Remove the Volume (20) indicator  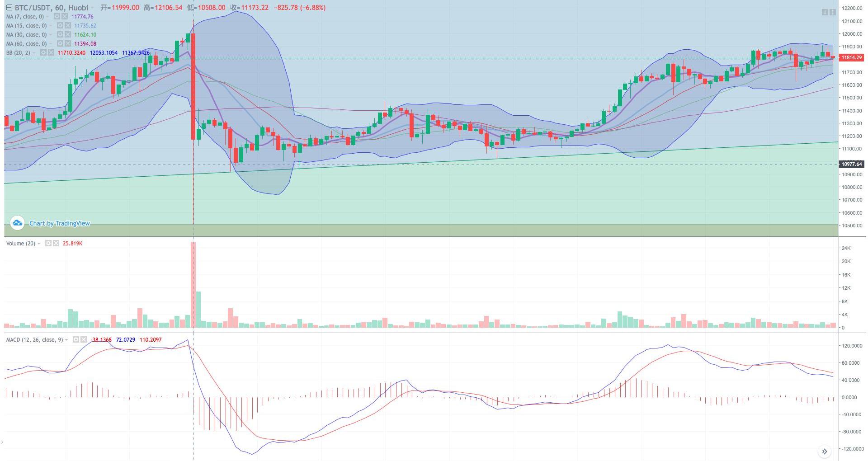56,244
